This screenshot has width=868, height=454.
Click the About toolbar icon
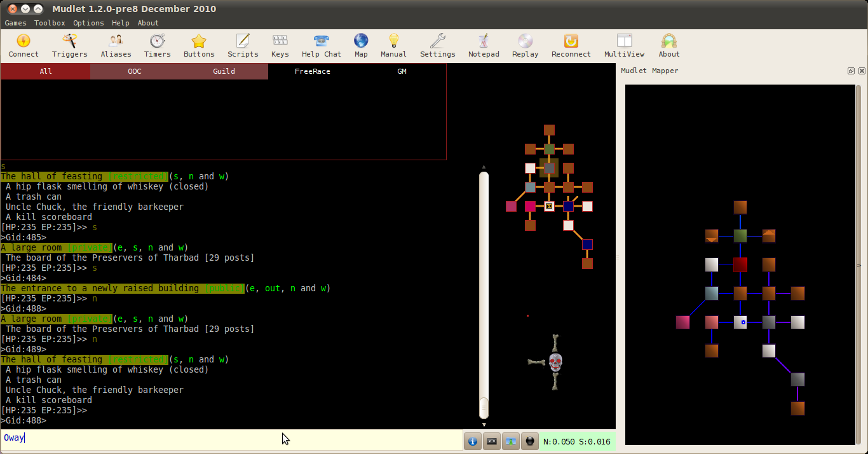[669, 46]
